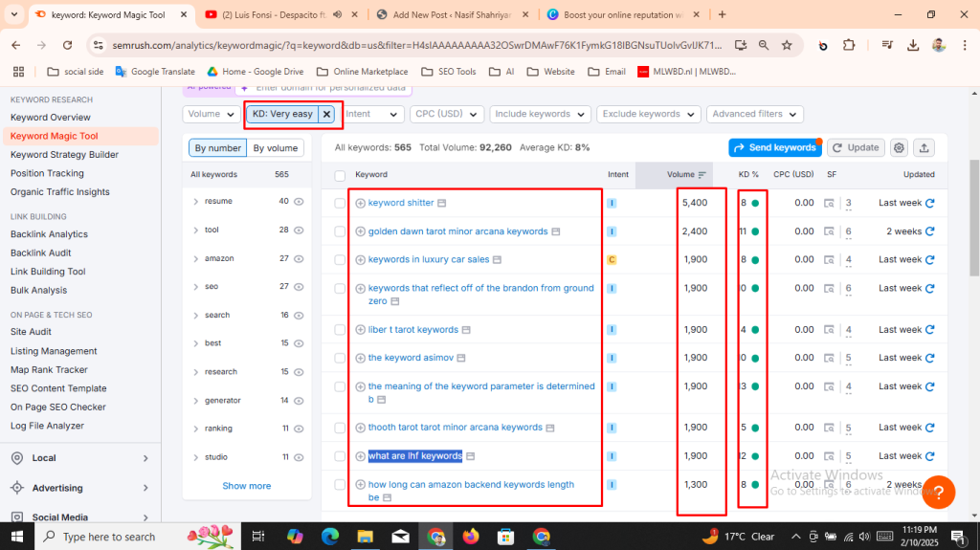Toggle visibility eye for 'amazon' group
Image resolution: width=980 pixels, height=550 pixels.
(x=299, y=259)
